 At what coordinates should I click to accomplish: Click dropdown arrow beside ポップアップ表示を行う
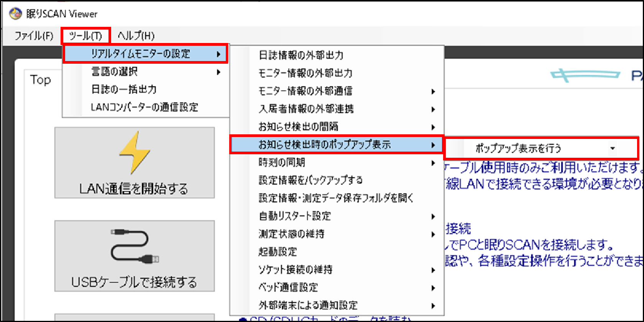pos(613,149)
